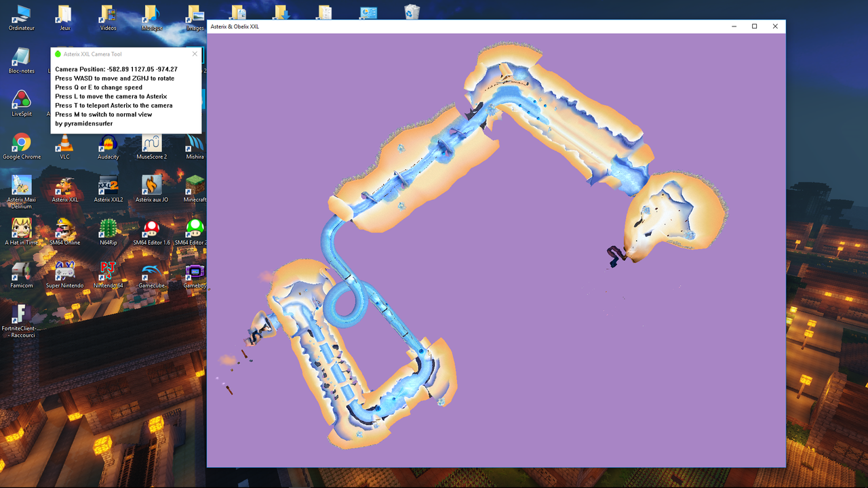The image size is (868, 488).
Task: Launch the SM64 Online shortcut
Action: click(64, 232)
